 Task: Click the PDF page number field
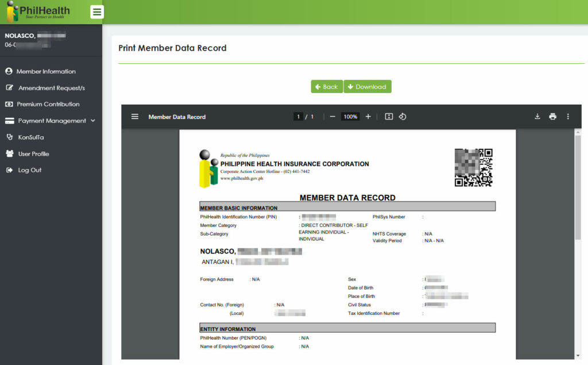298,117
